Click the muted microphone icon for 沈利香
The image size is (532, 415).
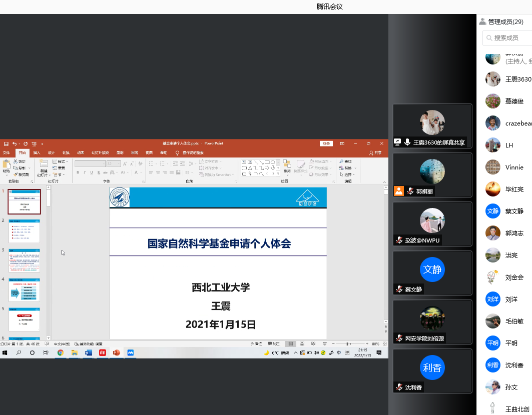pyautogui.click(x=399, y=387)
